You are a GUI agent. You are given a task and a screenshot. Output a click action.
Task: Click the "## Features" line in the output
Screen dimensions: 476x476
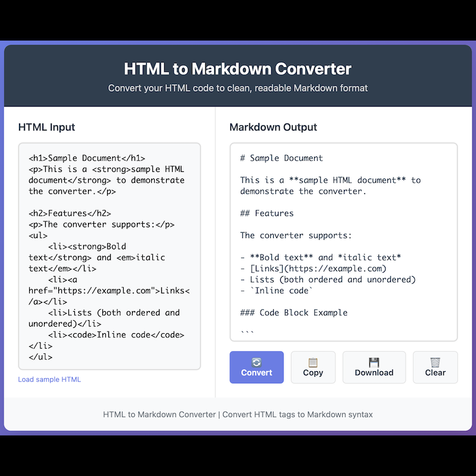pyautogui.click(x=267, y=213)
